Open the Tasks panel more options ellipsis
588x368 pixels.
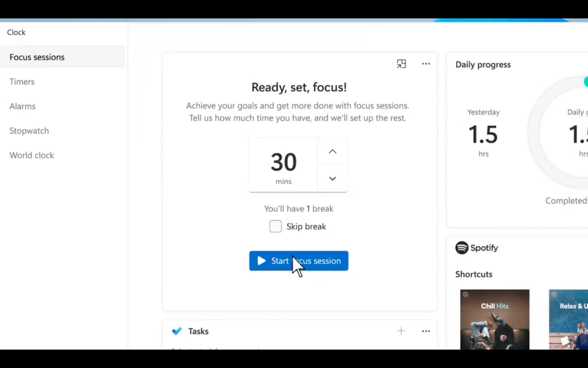point(426,331)
